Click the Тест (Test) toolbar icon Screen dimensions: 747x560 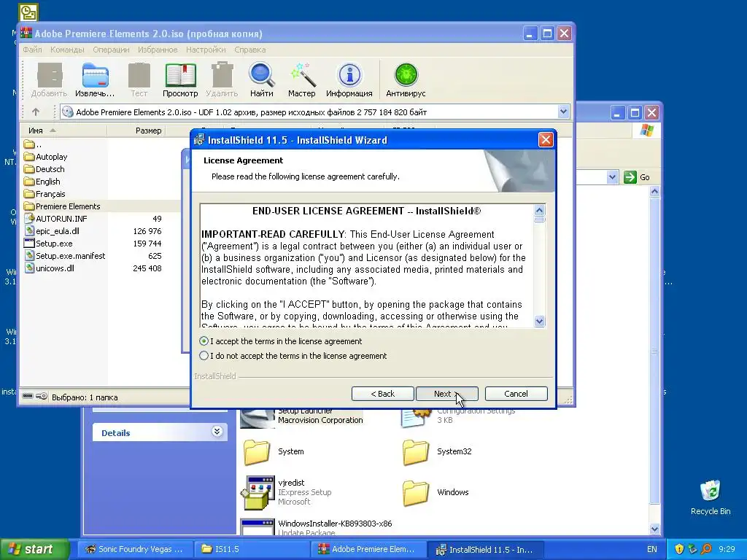coord(139,80)
